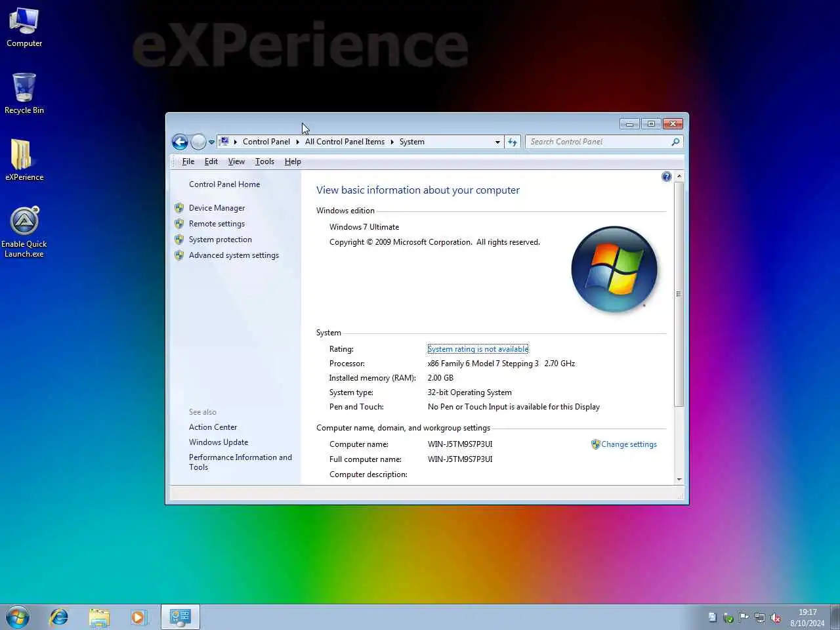This screenshot has width=840, height=630.
Task: Expand the chevron after Control Panel breadcrumb
Action: pyautogui.click(x=297, y=142)
